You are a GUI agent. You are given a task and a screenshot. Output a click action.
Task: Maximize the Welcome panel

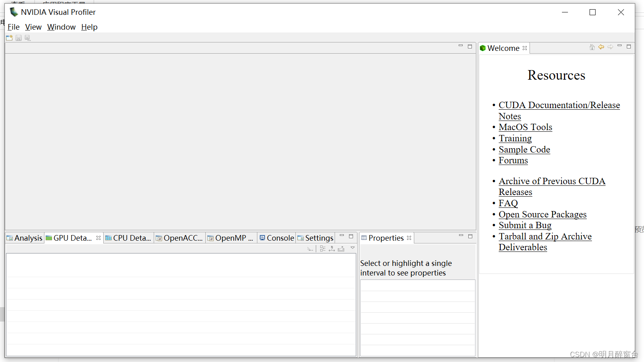(x=629, y=46)
